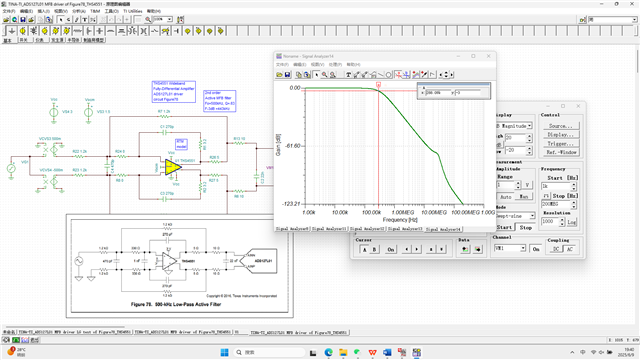Image resolution: width=640 pixels, height=360 pixels.
Task: Click the Ref.-Window button
Action: point(561,152)
